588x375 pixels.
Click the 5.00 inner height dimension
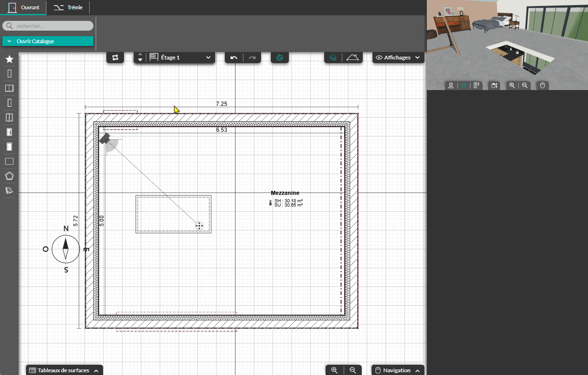tap(102, 221)
